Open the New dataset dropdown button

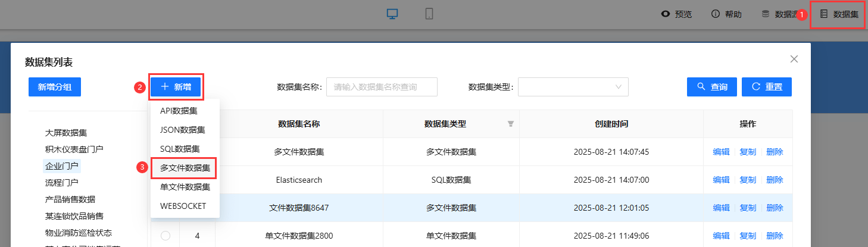[176, 87]
